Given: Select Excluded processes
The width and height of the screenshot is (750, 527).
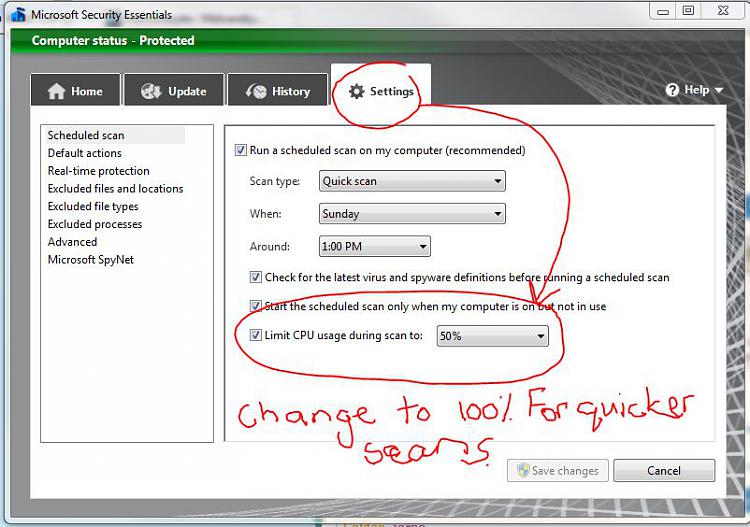Looking at the screenshot, I should pos(95,224).
